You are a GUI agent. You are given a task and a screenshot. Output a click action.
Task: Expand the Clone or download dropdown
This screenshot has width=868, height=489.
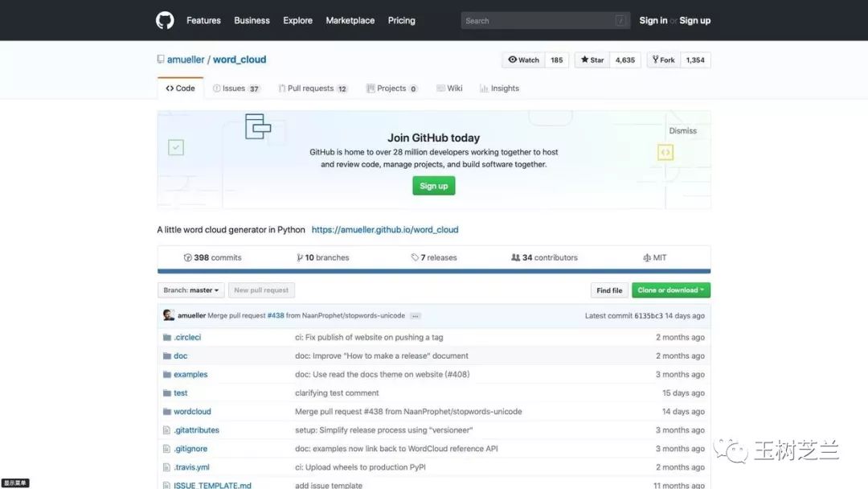click(x=671, y=290)
